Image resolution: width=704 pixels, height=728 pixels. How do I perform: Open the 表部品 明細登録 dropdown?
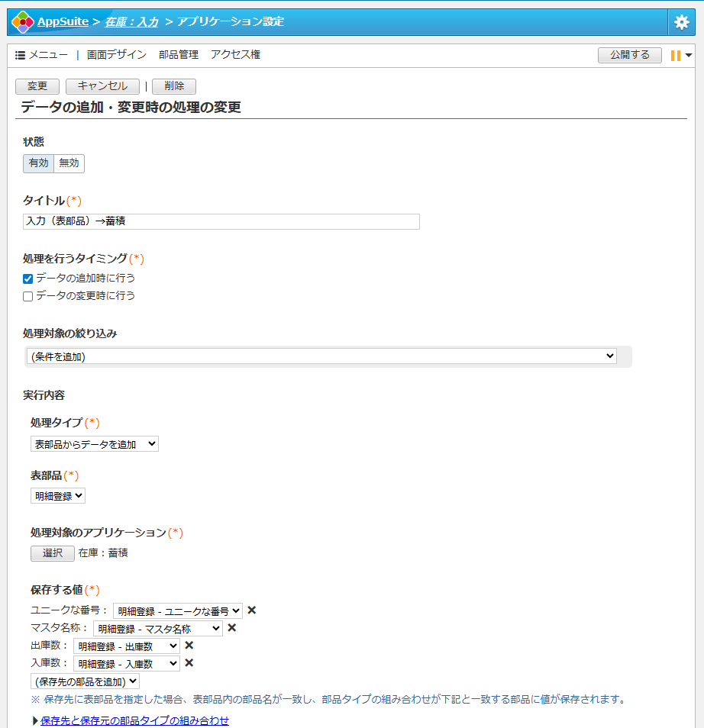pos(58,496)
